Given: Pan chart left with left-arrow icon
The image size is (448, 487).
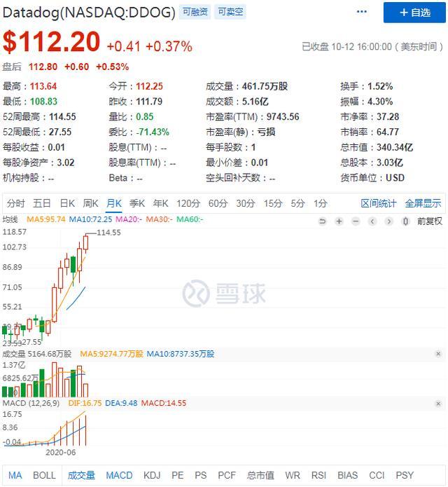Looking at the screenshot, I should (x=372, y=221).
